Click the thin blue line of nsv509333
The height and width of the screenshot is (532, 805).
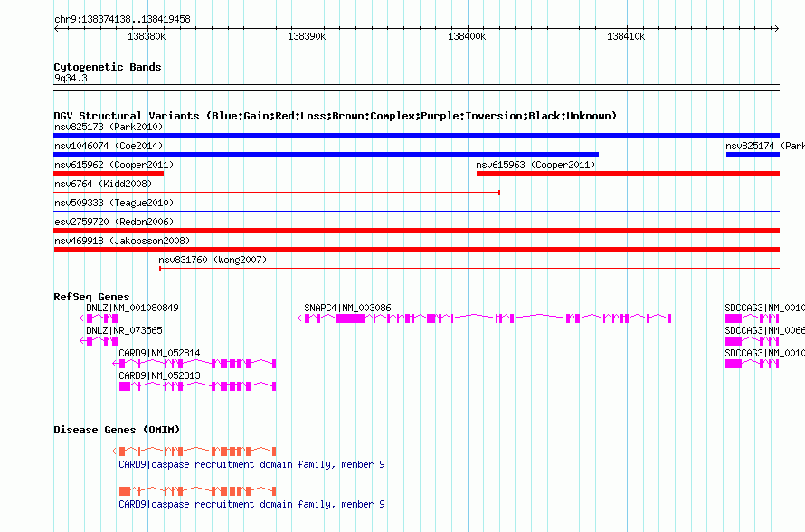[x=416, y=212]
